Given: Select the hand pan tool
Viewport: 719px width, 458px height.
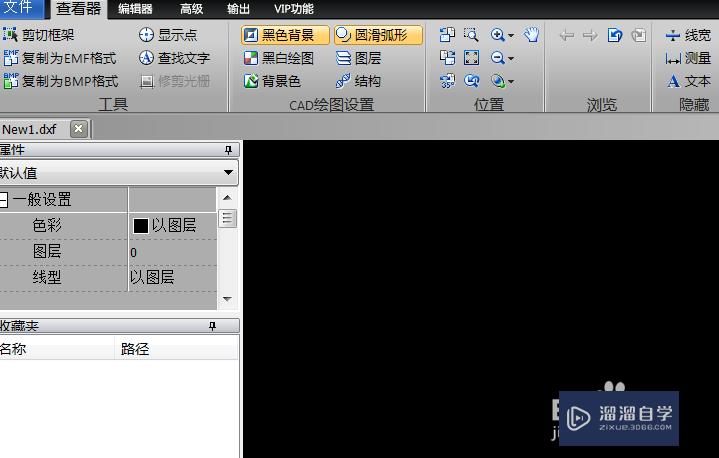Looking at the screenshot, I should point(531,35).
